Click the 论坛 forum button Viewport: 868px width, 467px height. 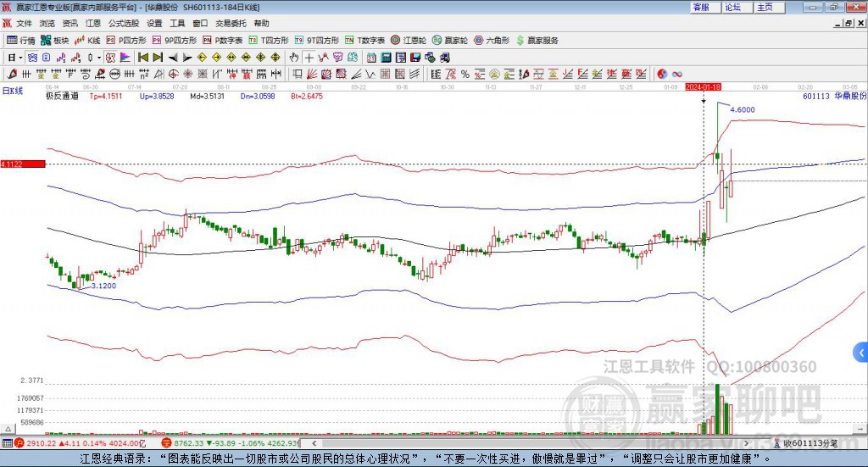(x=732, y=7)
